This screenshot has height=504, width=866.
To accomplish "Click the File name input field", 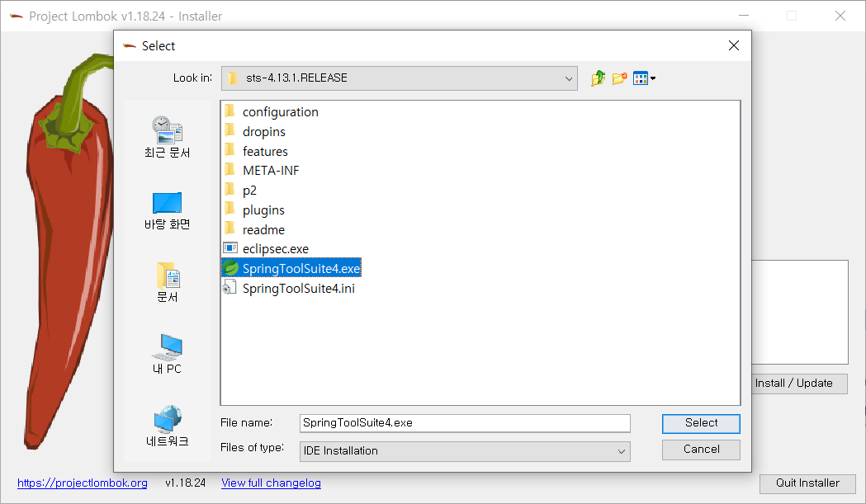I will (x=465, y=423).
